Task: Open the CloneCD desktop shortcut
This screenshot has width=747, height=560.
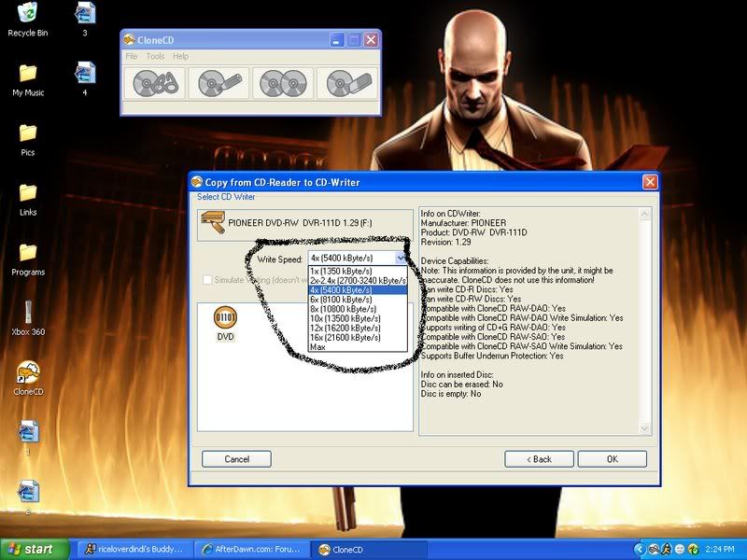Action: pyautogui.click(x=28, y=372)
